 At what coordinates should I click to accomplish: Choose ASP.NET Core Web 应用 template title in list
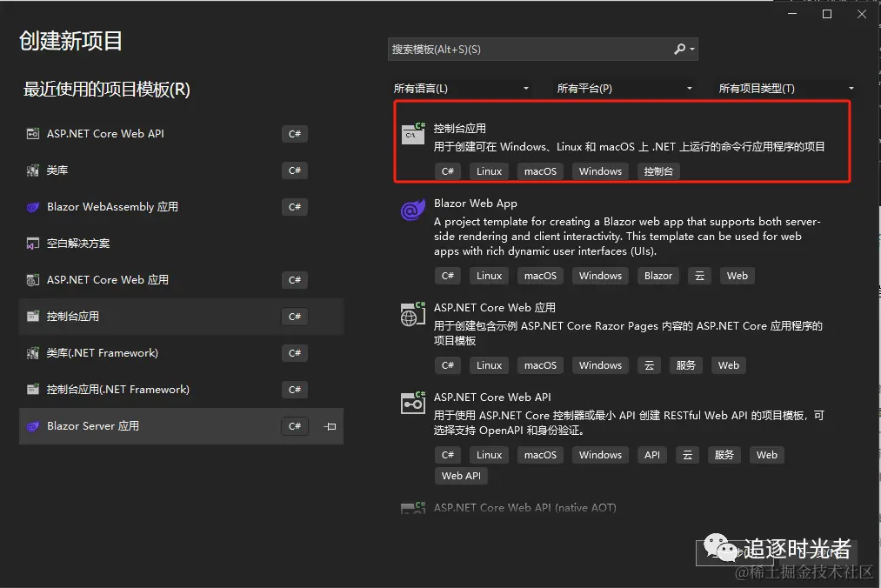click(x=495, y=308)
